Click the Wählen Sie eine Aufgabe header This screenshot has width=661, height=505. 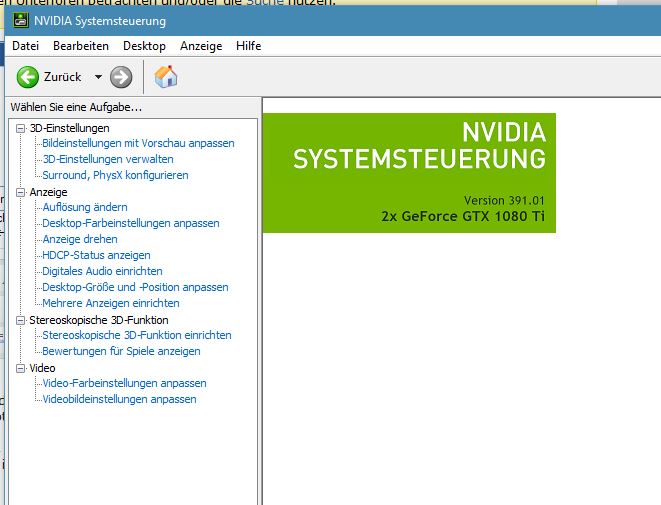[x=76, y=107]
